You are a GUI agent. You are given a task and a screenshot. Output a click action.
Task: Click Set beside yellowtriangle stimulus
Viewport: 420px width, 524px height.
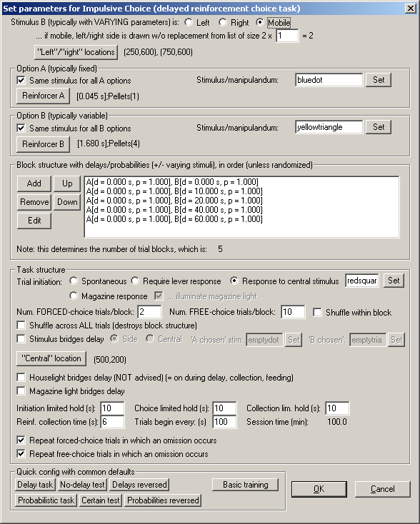379,127
